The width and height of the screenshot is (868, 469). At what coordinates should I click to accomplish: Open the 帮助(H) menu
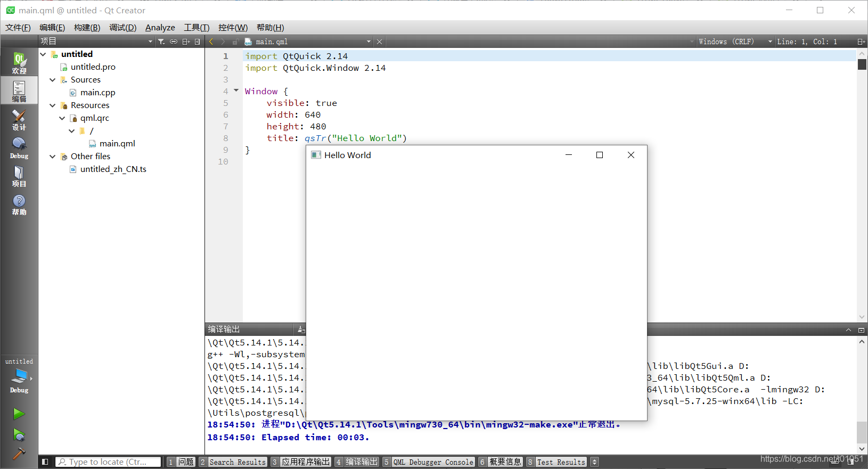click(x=270, y=28)
